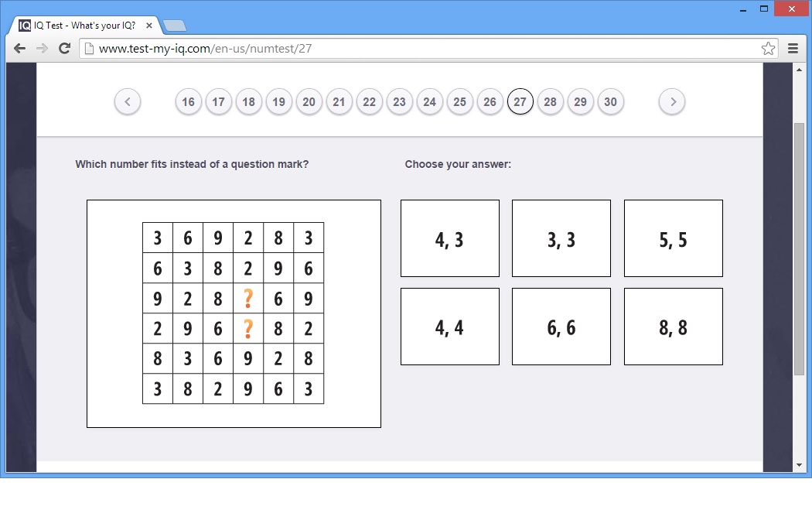Viewport: 812px width, 520px height.
Task: Open a new browser tab
Action: [175, 26]
